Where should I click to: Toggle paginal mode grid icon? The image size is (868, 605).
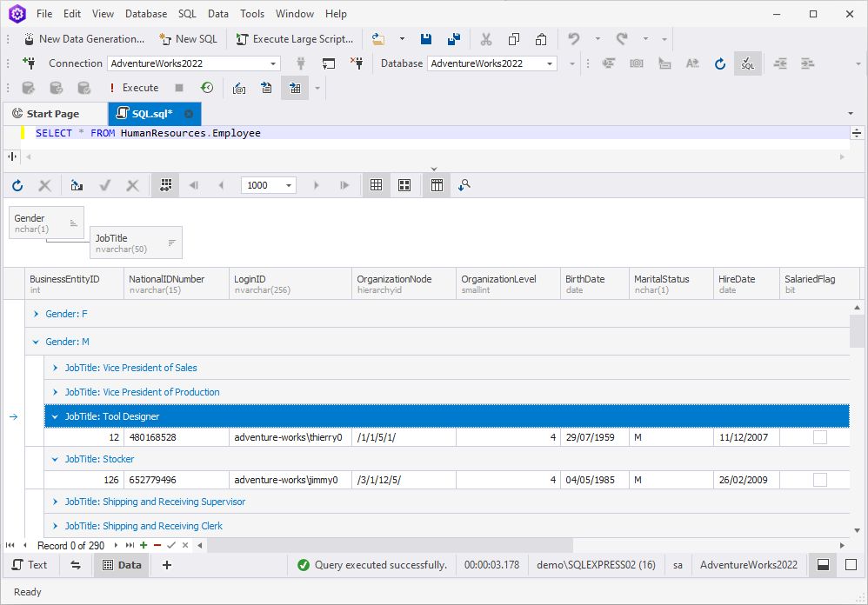(165, 185)
